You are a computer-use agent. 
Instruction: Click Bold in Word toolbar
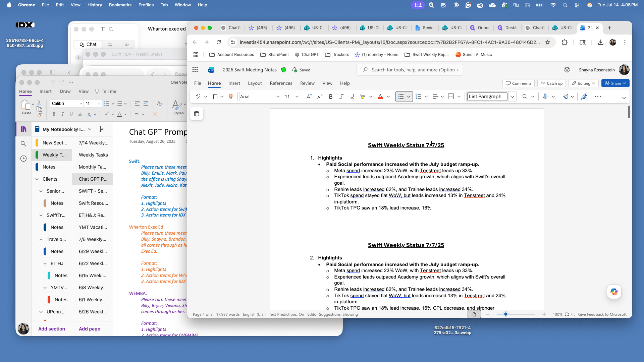coord(331,97)
